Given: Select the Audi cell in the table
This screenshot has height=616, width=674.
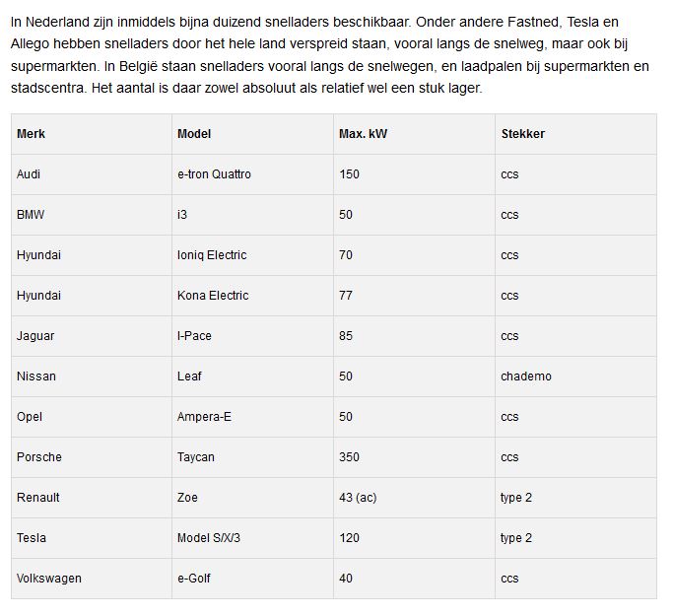Looking at the screenshot, I should [29, 174].
